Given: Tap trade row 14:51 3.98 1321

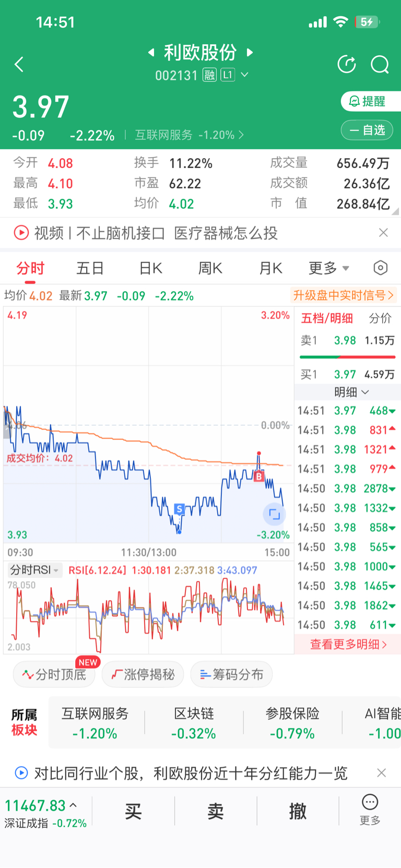Looking at the screenshot, I should [x=347, y=449].
